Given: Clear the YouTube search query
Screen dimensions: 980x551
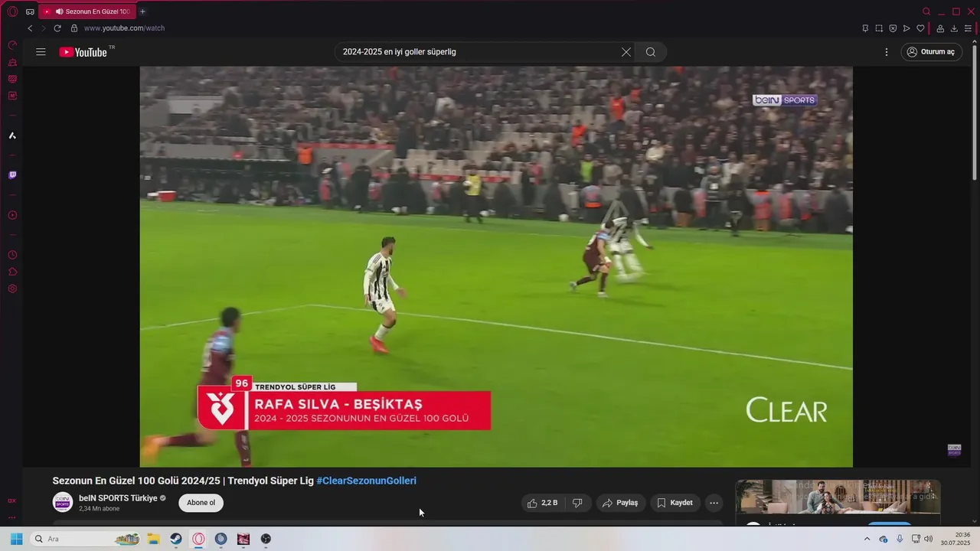Looking at the screenshot, I should pos(626,52).
